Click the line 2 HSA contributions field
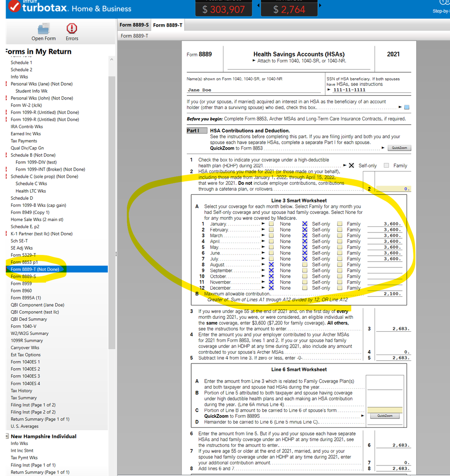 point(394,189)
